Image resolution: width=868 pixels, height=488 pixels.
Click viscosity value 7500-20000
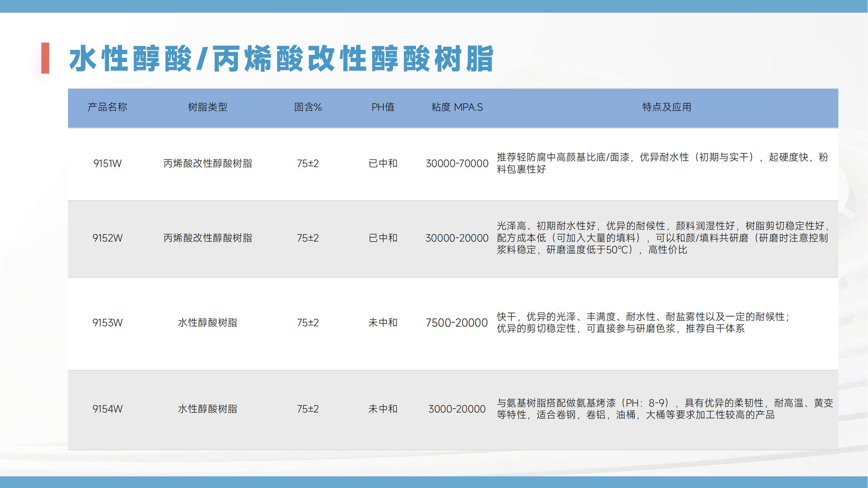click(457, 323)
